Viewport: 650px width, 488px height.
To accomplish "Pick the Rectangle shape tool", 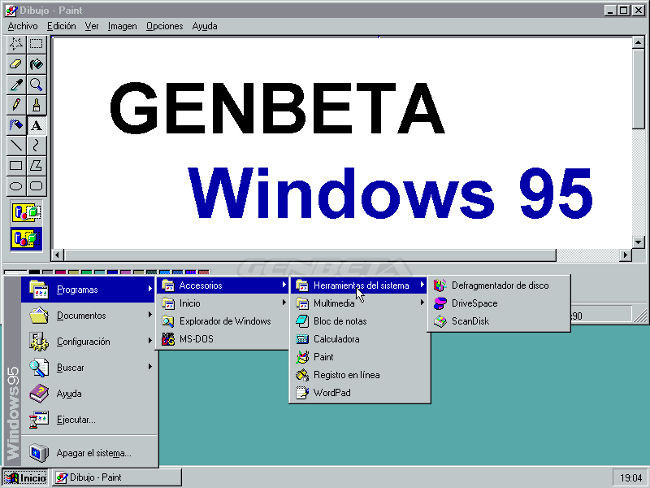I will (x=16, y=166).
